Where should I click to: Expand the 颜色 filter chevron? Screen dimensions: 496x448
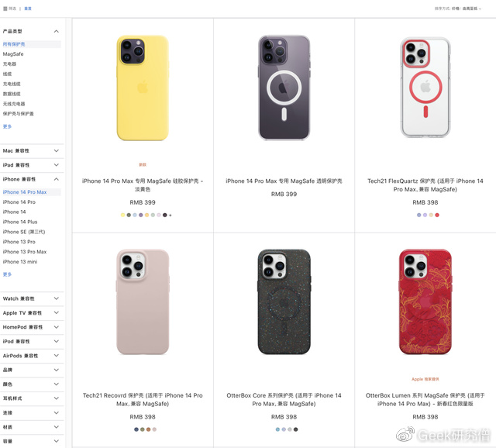(x=57, y=384)
